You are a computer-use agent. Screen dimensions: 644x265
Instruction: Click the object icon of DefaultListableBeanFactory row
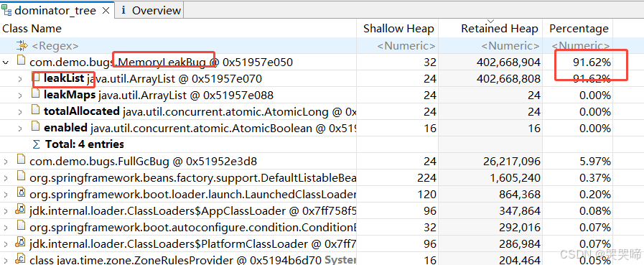[x=21, y=176]
